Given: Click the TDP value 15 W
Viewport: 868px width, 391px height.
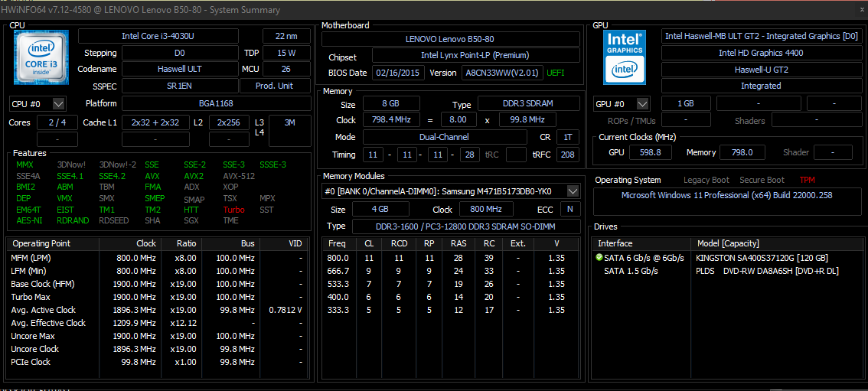Looking at the screenshot, I should (x=286, y=53).
